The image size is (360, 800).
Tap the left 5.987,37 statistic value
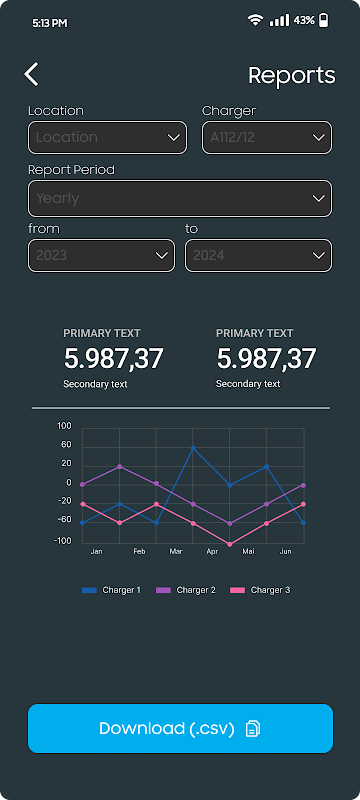[113, 359]
